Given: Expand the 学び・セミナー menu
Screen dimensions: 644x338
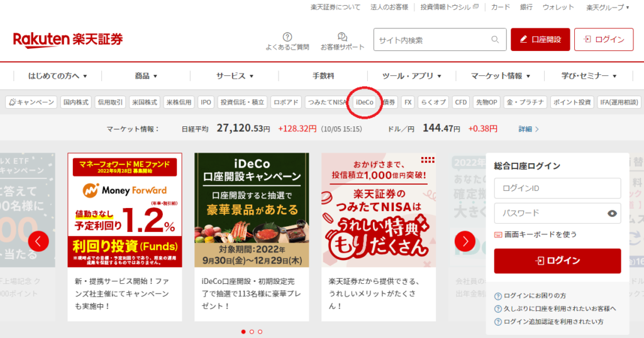Looking at the screenshot, I should (589, 76).
